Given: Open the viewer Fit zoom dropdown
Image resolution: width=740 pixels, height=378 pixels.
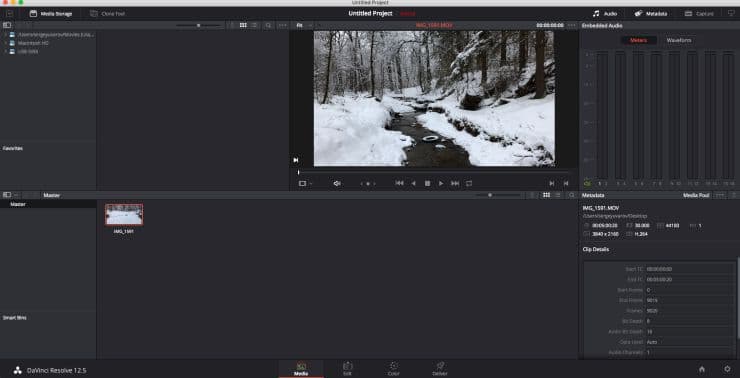Looking at the screenshot, I should [303, 25].
